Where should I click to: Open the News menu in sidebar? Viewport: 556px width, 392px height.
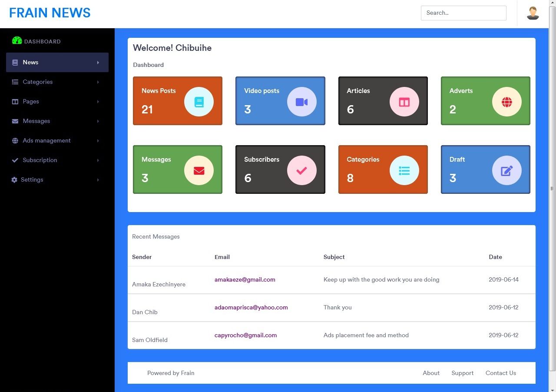coord(57,62)
